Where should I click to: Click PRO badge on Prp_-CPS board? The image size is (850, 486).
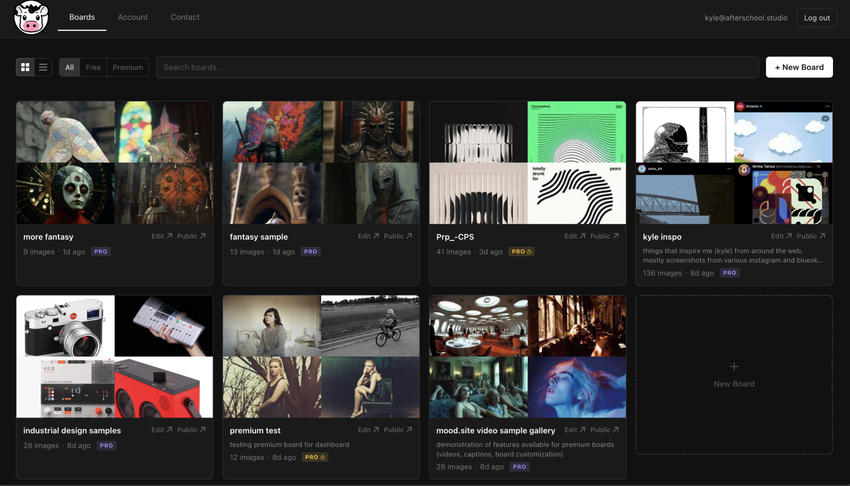click(x=521, y=252)
